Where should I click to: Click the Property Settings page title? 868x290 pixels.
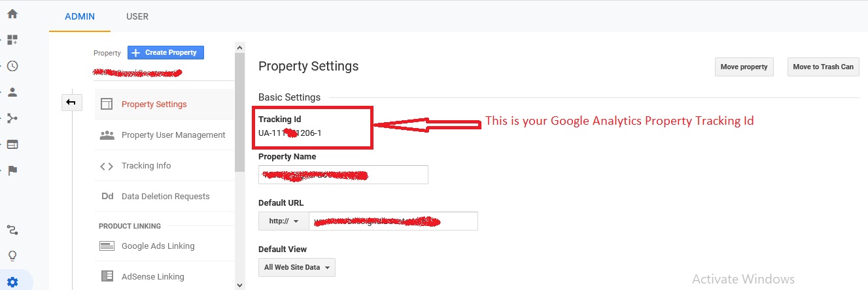[309, 67]
